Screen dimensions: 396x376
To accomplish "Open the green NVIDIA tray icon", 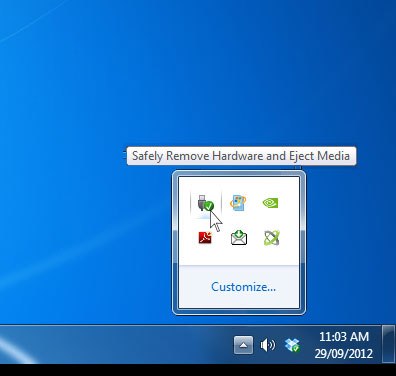I will click(270, 203).
